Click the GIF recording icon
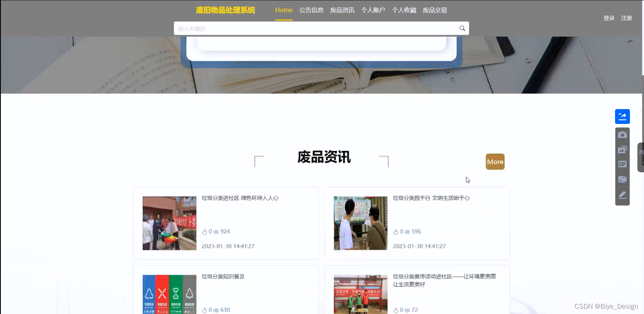 (622, 164)
